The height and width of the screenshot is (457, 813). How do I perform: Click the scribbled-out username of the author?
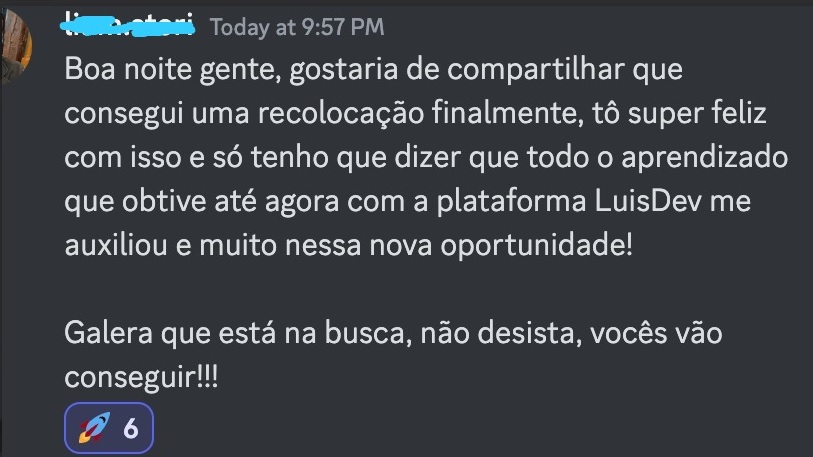pyautogui.click(x=128, y=25)
